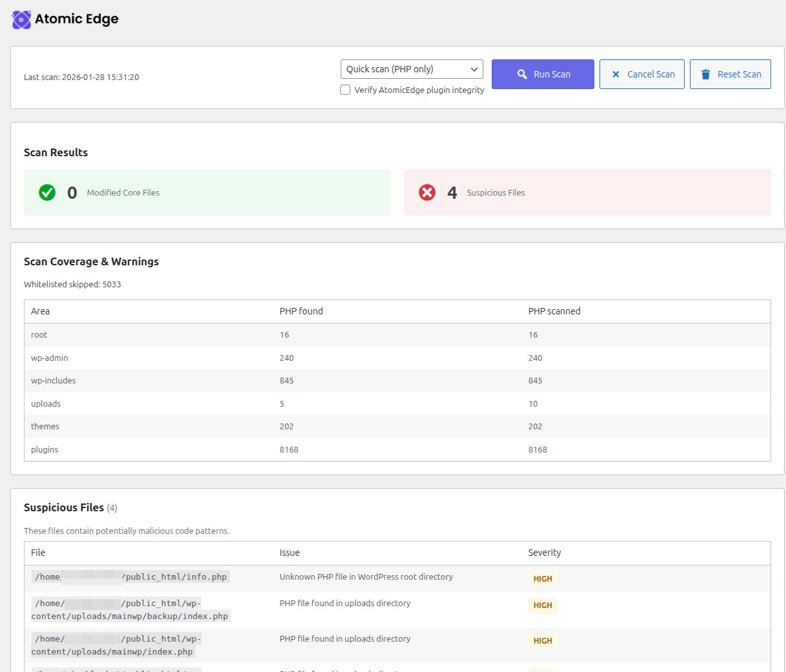Click the magnifier icon inside Run Scan button
The height and width of the screenshot is (672, 786).
(521, 74)
